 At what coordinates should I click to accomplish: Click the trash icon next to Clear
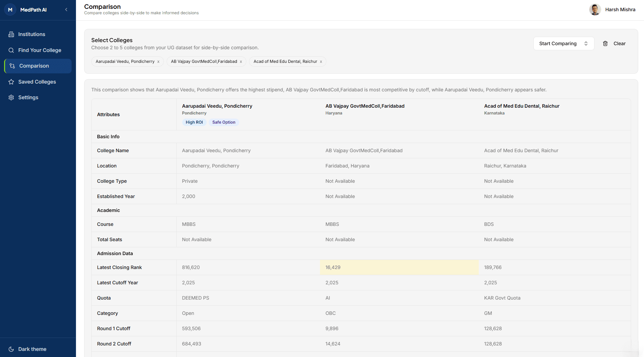pyautogui.click(x=605, y=43)
